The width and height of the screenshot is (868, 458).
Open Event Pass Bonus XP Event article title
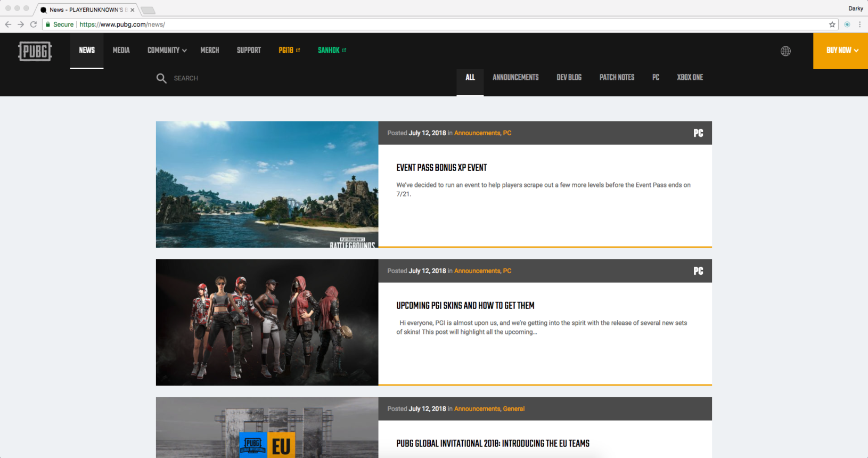[441, 168]
